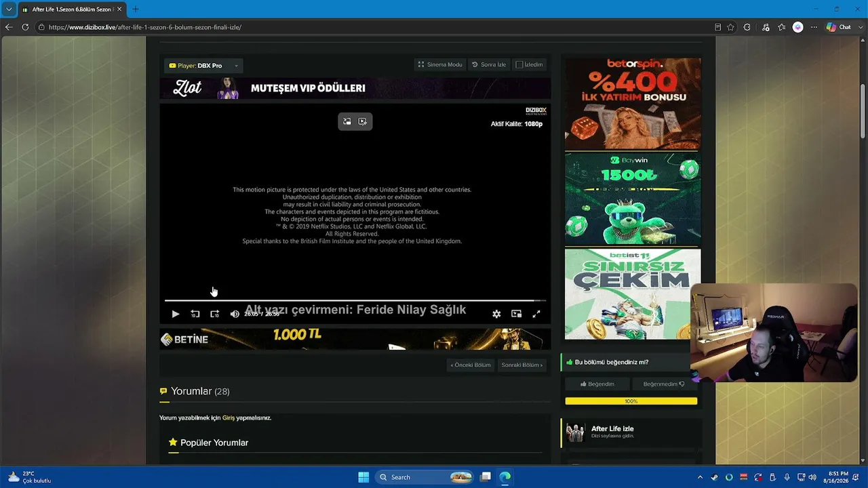Image resolution: width=868 pixels, height=488 pixels.
Task: Click the dizibox.live address bar
Action: pos(380,27)
